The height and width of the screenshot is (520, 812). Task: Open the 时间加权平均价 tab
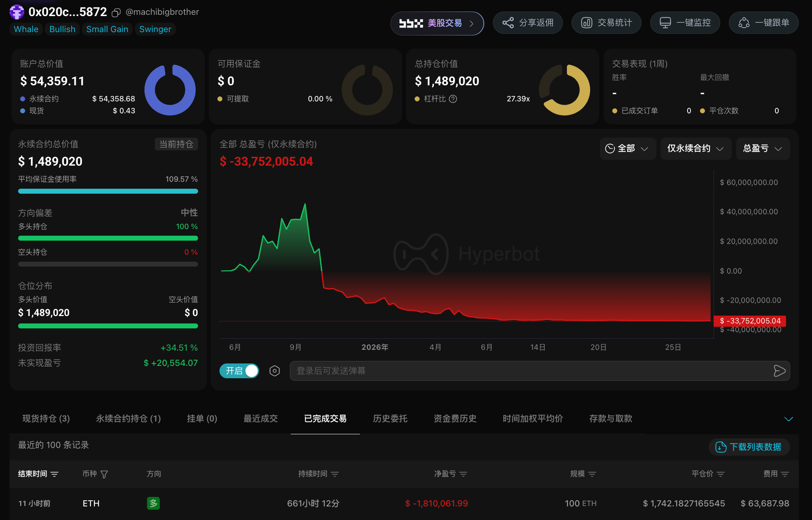[533, 419]
